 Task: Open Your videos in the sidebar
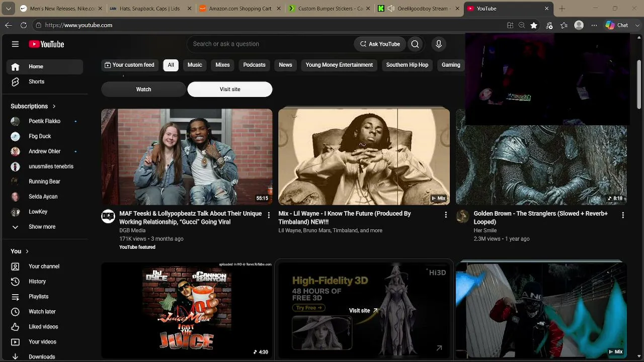tap(45, 342)
